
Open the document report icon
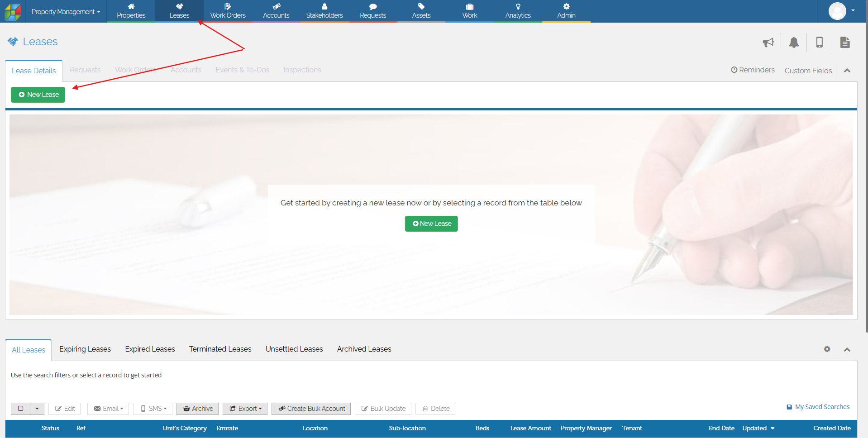coord(844,43)
